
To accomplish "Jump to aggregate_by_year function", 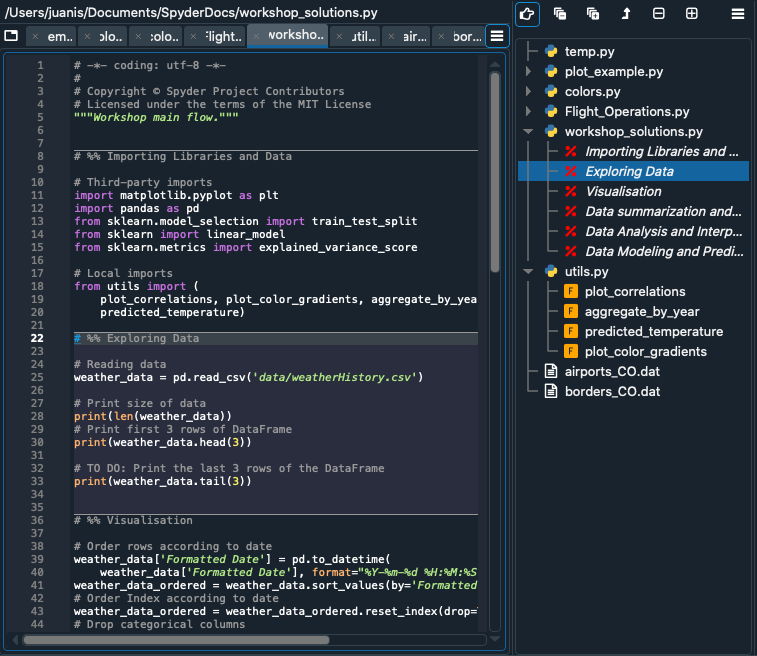I will pos(642,312).
